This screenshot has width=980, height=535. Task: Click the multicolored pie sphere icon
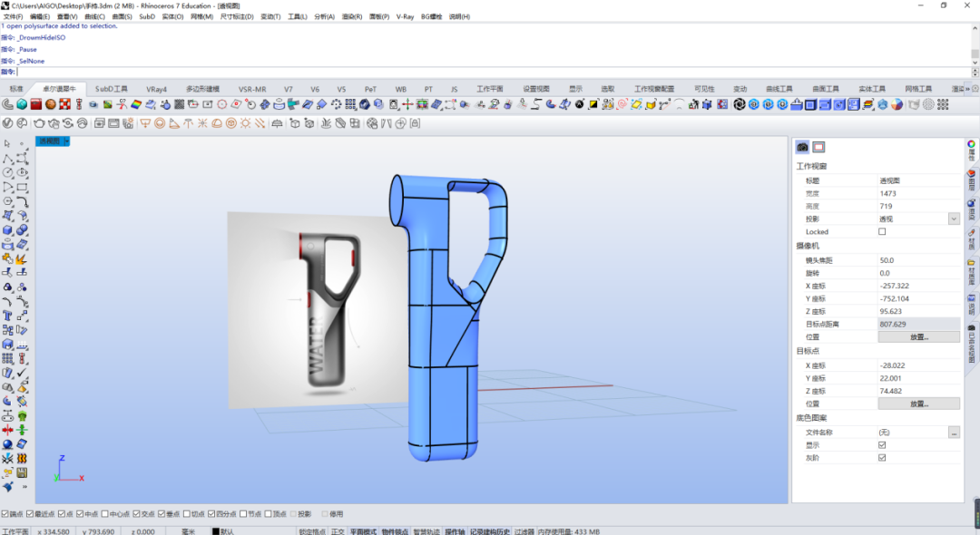[897, 104]
